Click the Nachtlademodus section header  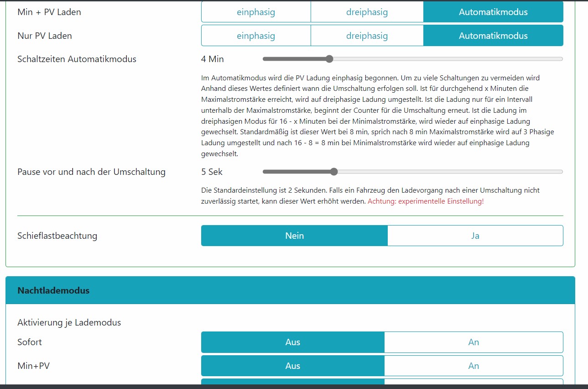290,290
